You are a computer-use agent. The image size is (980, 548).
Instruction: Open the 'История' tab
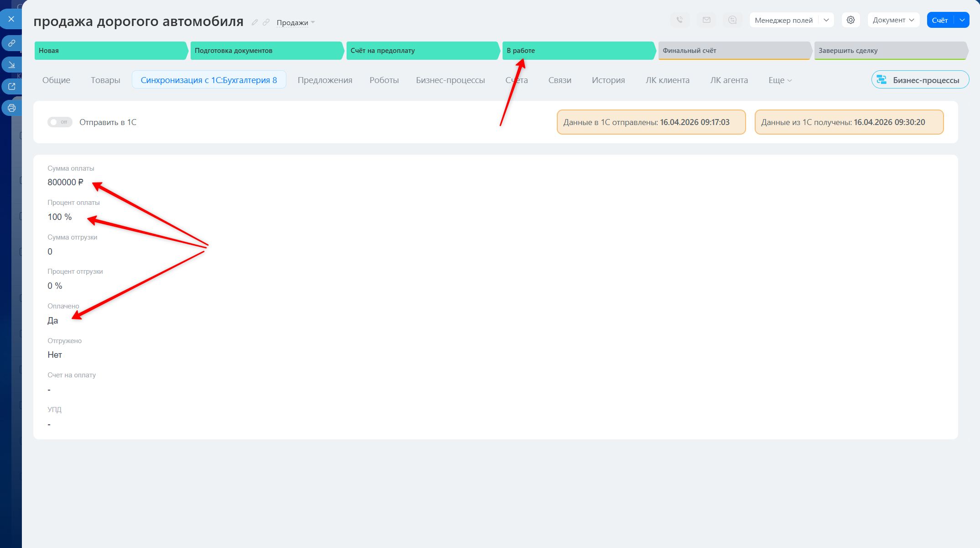pyautogui.click(x=608, y=80)
